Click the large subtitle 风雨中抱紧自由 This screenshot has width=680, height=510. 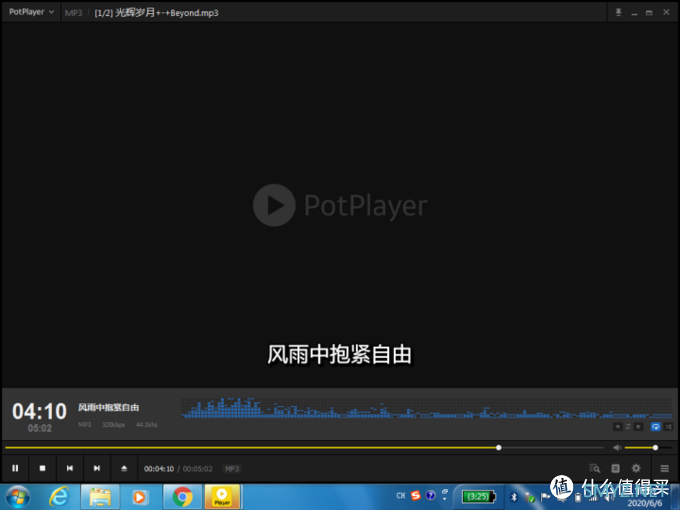click(339, 354)
